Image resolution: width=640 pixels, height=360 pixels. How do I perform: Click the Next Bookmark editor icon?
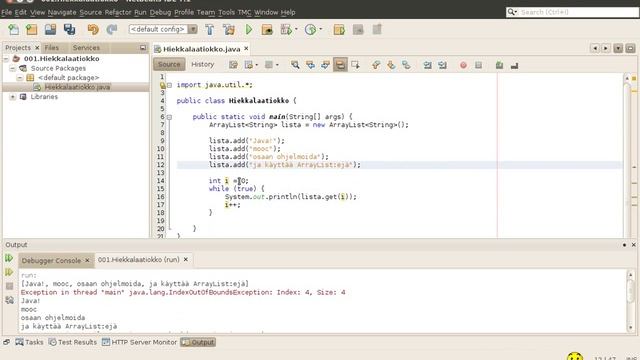coord(391,65)
